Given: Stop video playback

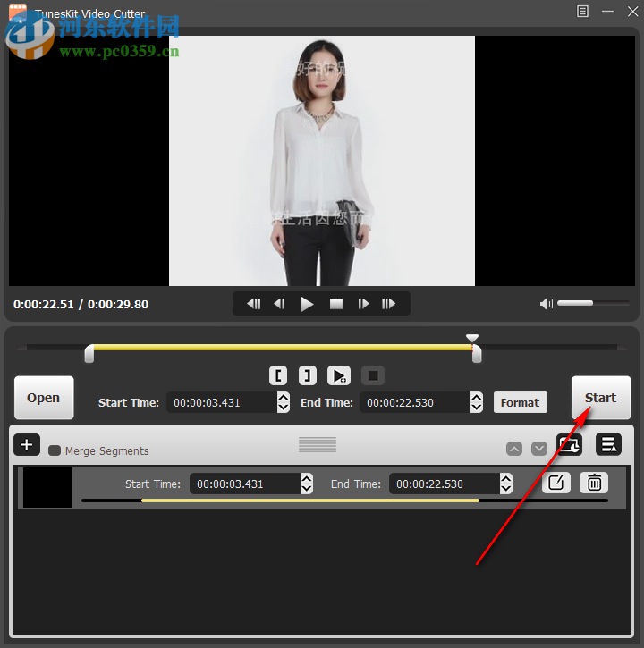Looking at the screenshot, I should click(x=335, y=304).
